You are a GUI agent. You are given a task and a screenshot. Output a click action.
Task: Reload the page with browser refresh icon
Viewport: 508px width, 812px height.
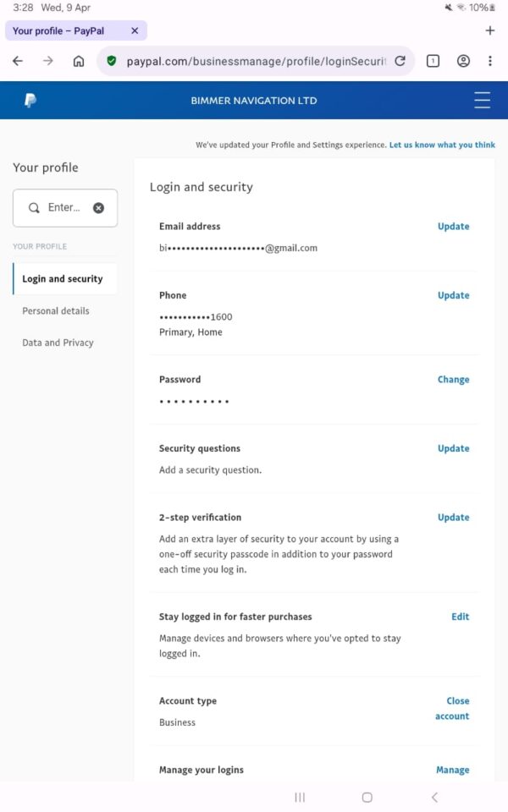coord(400,61)
